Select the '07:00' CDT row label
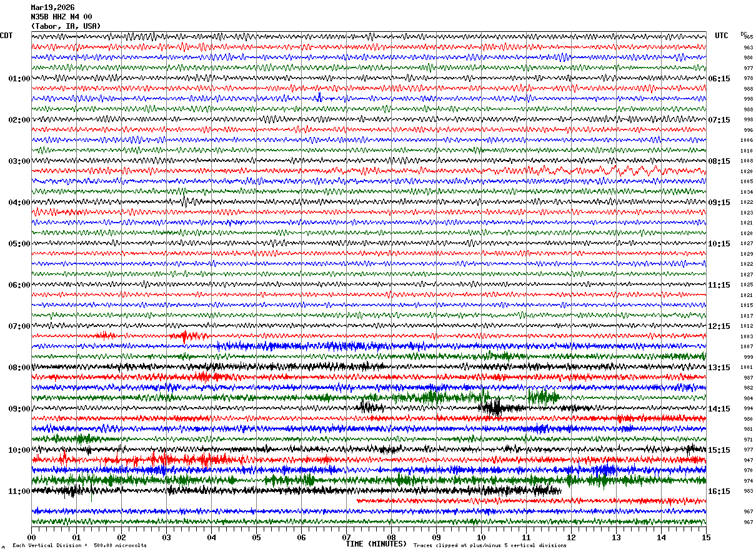The width and height of the screenshot is (756, 554). pyautogui.click(x=19, y=326)
